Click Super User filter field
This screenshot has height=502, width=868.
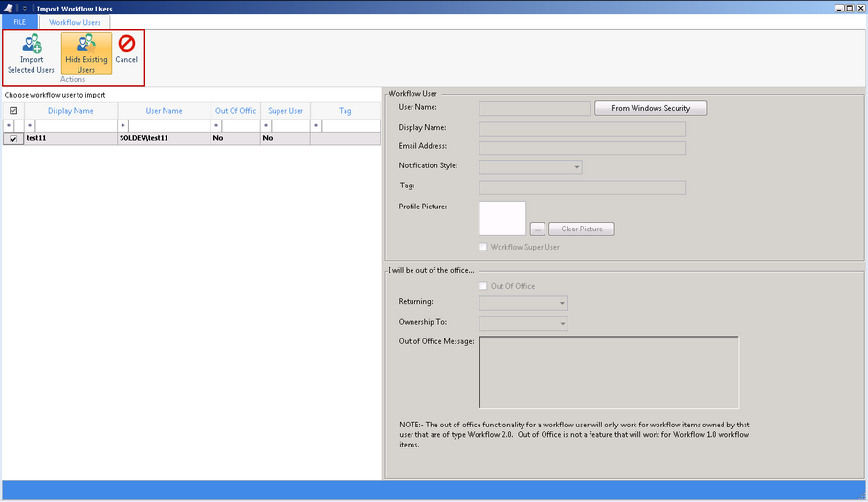tap(291, 126)
